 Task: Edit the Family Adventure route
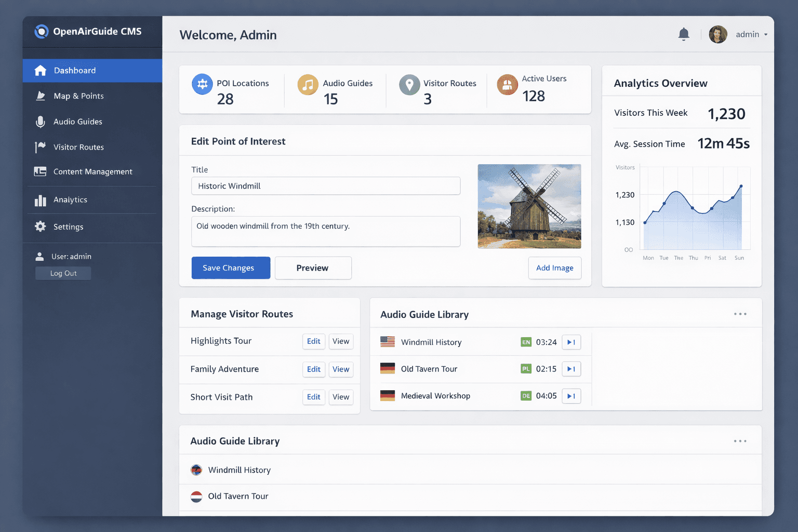click(x=313, y=369)
